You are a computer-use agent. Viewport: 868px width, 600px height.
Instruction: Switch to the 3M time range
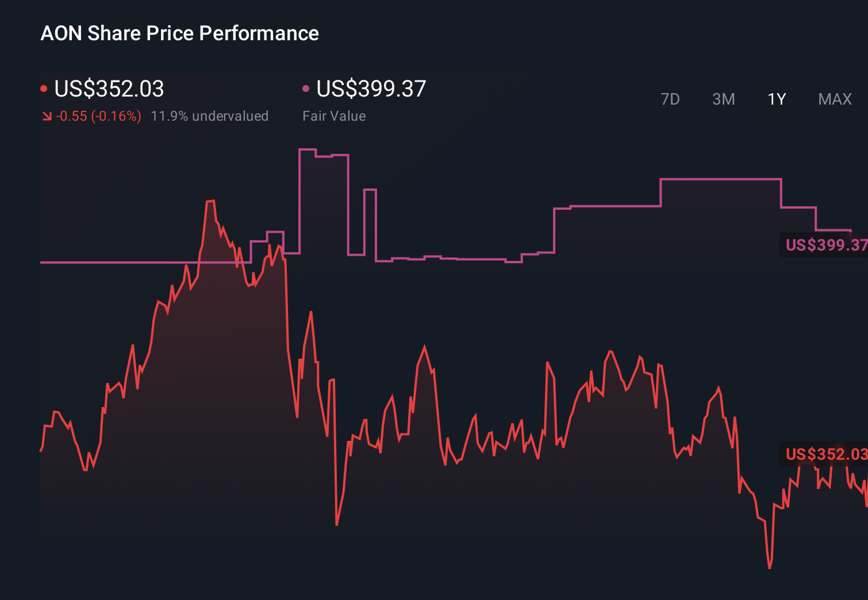[x=723, y=99]
